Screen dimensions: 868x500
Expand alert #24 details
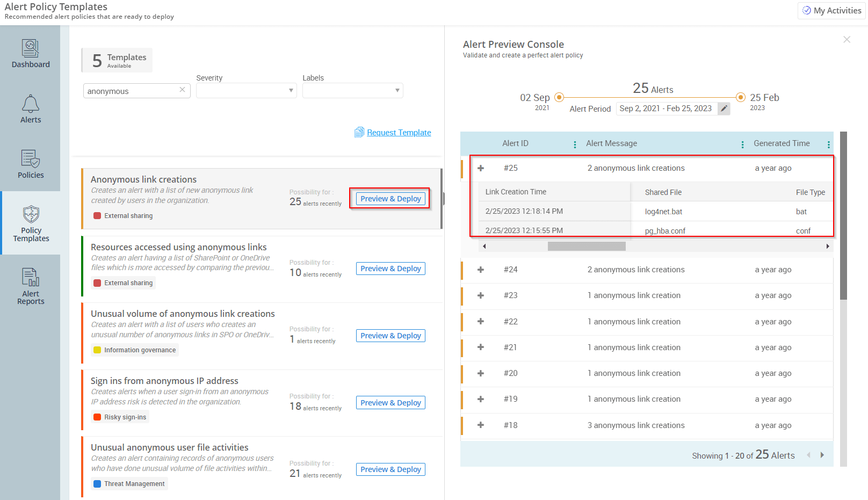480,270
